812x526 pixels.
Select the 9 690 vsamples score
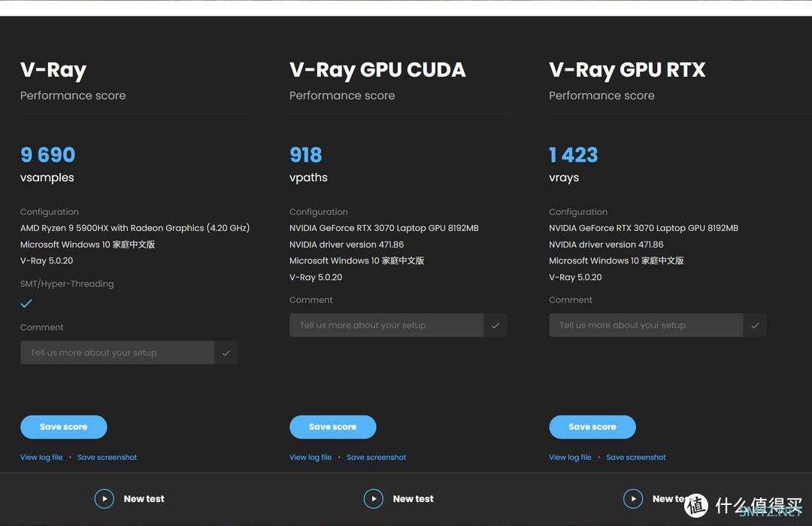coord(47,155)
